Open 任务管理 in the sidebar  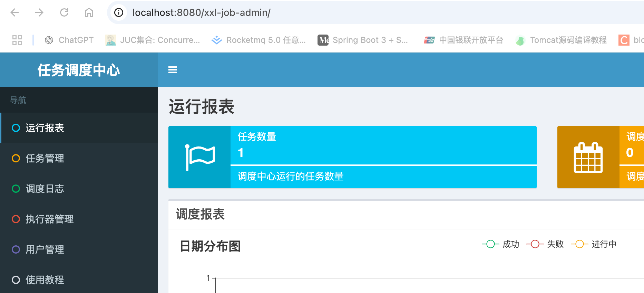(x=45, y=158)
